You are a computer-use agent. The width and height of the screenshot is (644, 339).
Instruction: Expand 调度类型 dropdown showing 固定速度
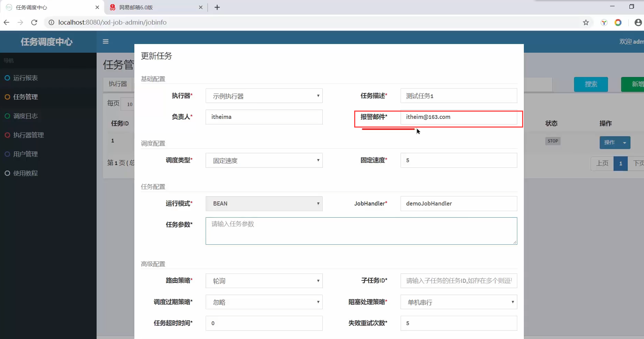[x=264, y=160]
